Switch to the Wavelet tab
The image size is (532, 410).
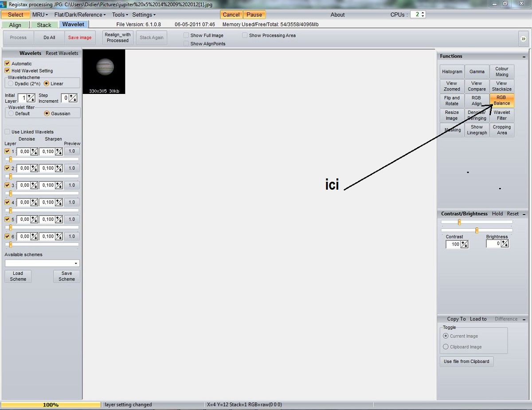tap(73, 24)
